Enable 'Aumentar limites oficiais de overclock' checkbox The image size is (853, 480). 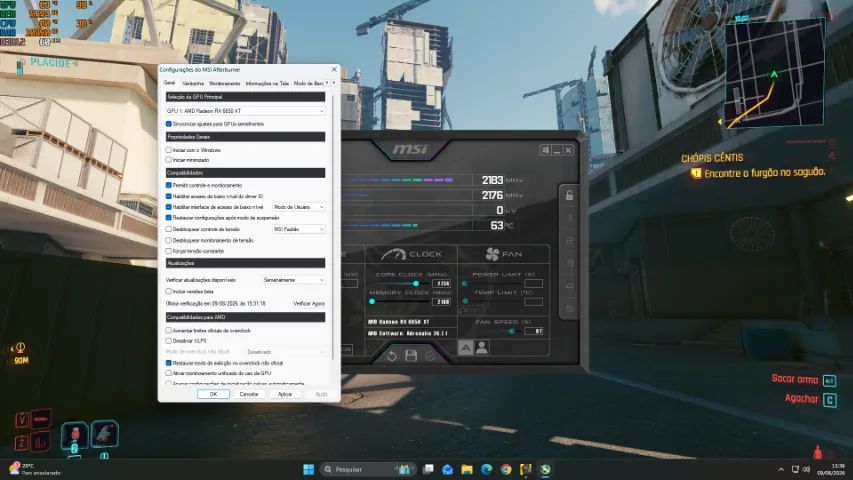[169, 330]
